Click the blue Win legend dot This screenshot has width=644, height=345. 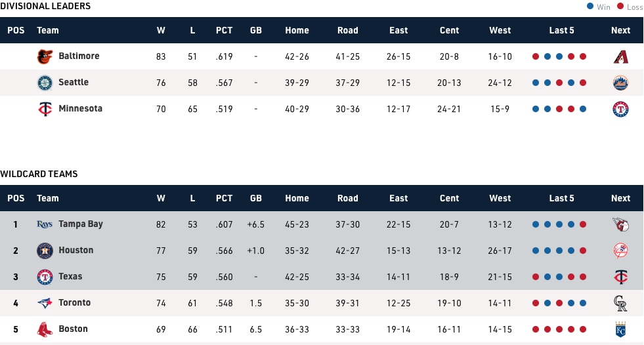click(x=590, y=7)
